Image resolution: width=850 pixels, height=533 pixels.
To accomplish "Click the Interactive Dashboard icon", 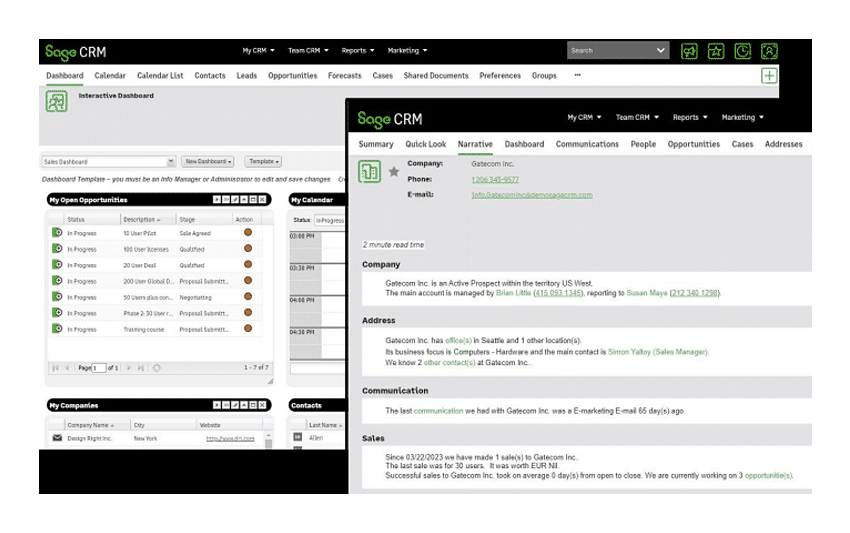I will coord(56,101).
